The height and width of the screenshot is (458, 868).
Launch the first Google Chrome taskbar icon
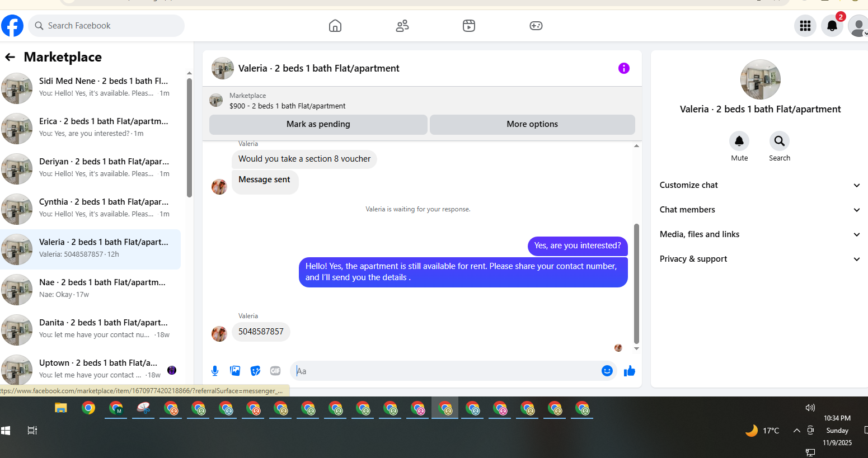point(88,408)
